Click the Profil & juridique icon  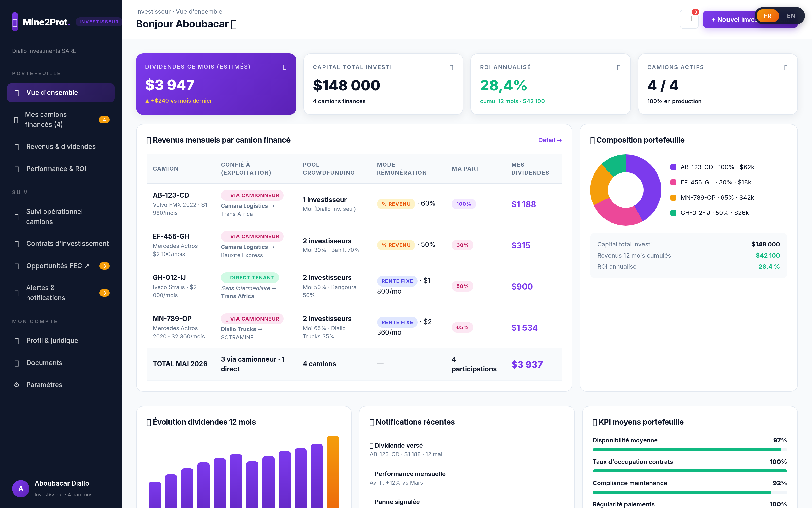point(17,341)
